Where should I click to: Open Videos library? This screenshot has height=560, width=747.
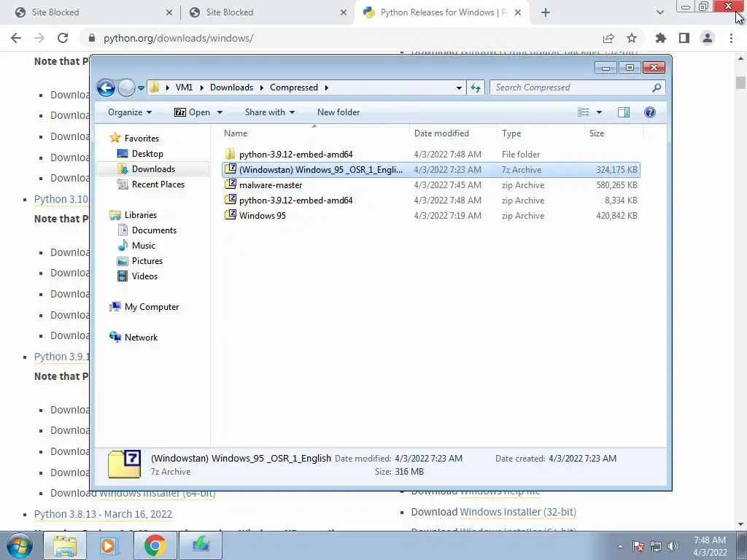click(x=144, y=276)
